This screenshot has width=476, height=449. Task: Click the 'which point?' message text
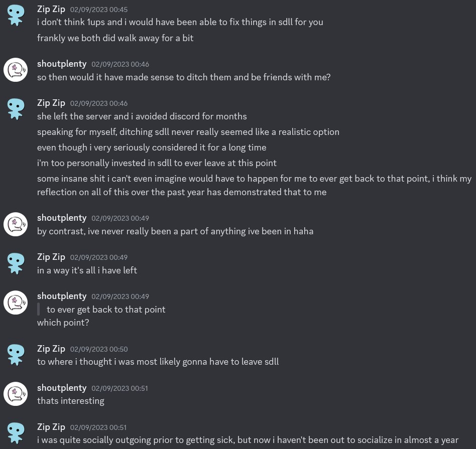click(63, 323)
